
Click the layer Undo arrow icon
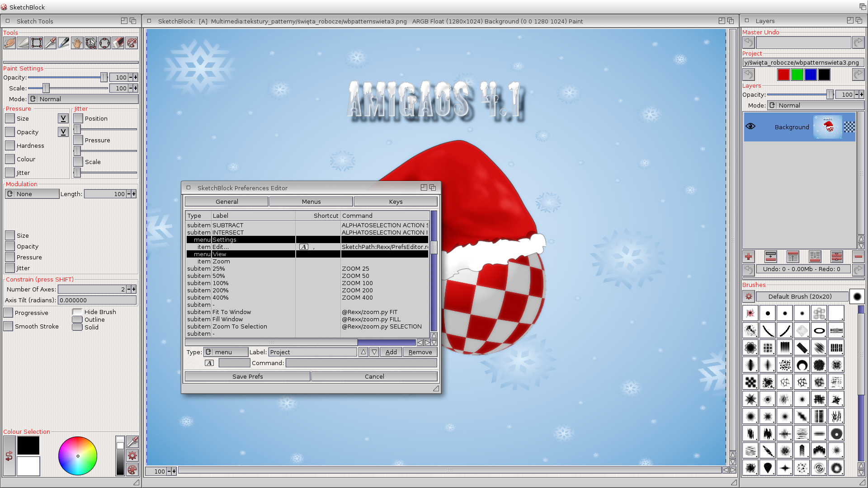(x=749, y=269)
